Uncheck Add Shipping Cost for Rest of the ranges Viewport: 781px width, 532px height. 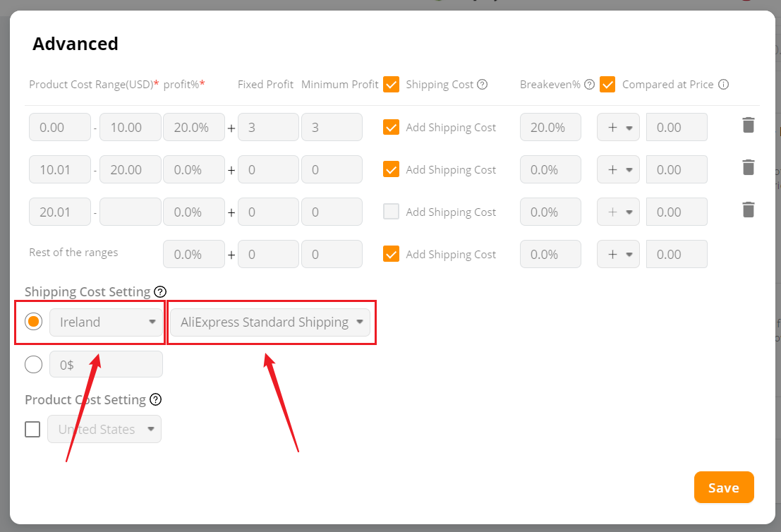(x=391, y=254)
